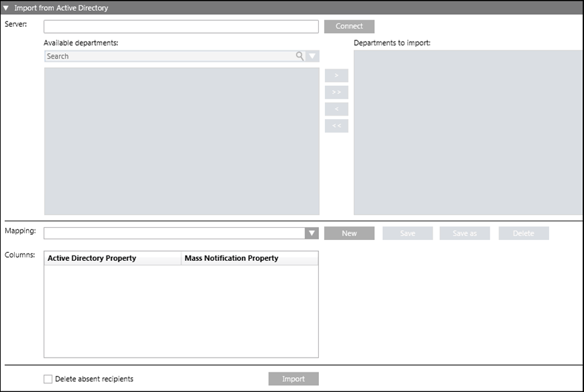Enable Delete absent recipients checkbox
584x392 pixels.
click(x=48, y=379)
